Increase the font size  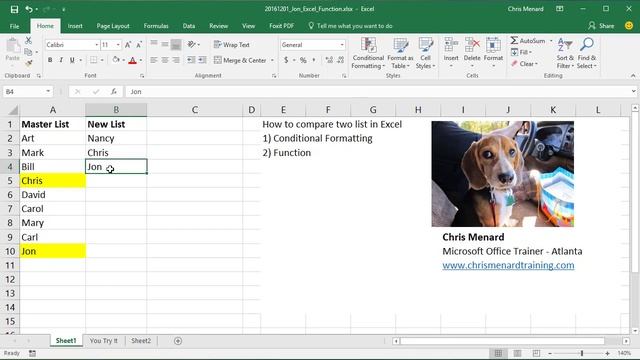[128, 45]
